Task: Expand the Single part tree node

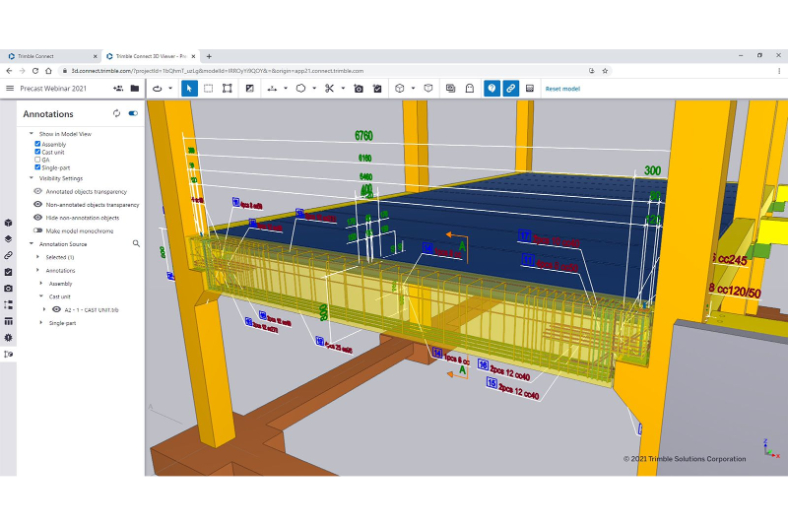Action: coord(41,323)
